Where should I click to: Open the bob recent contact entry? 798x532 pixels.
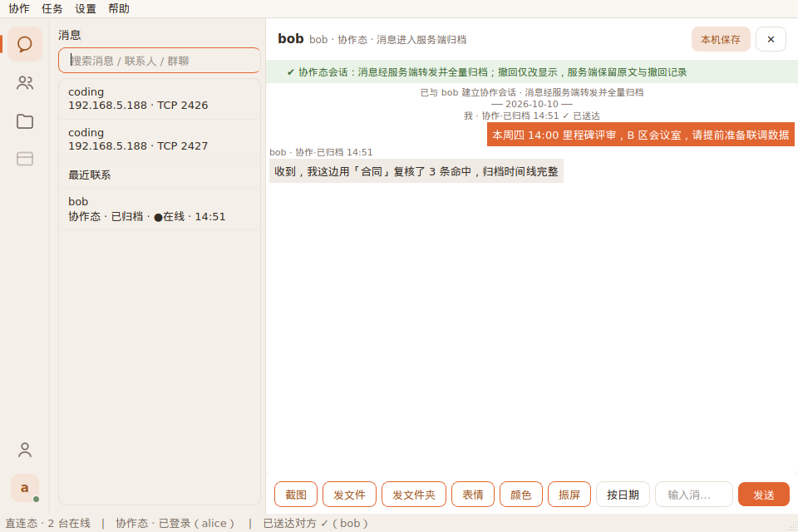click(x=160, y=209)
